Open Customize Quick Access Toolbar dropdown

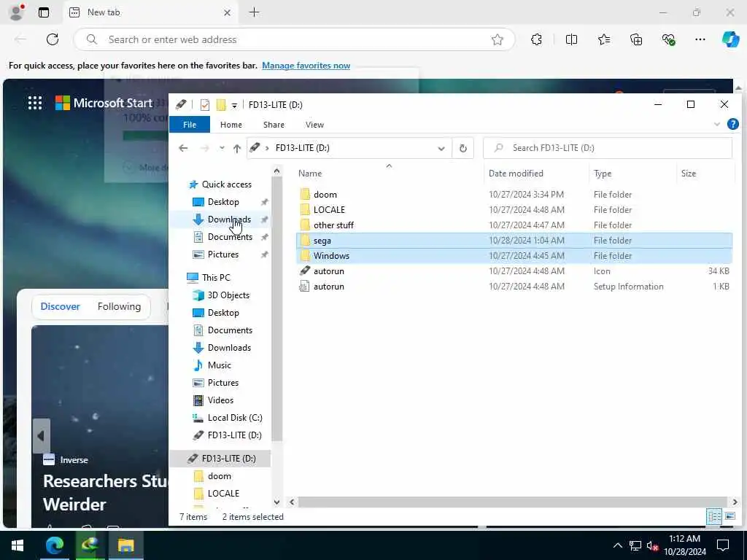(234, 105)
